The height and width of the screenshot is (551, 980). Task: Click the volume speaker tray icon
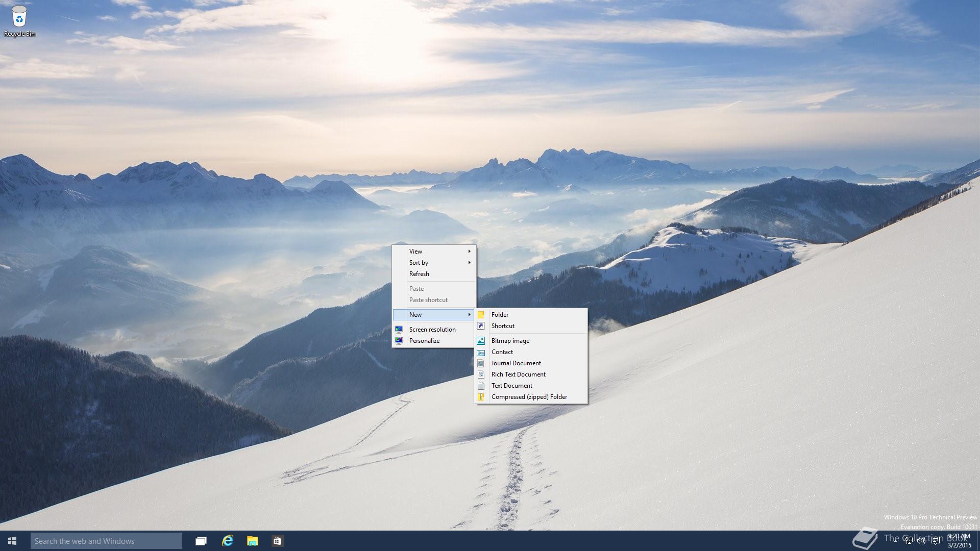pyautogui.click(x=921, y=541)
